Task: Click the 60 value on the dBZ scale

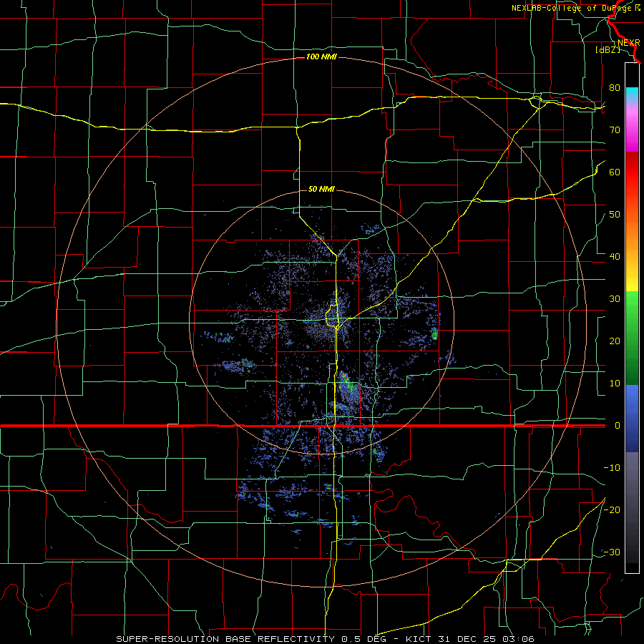Action: [615, 172]
